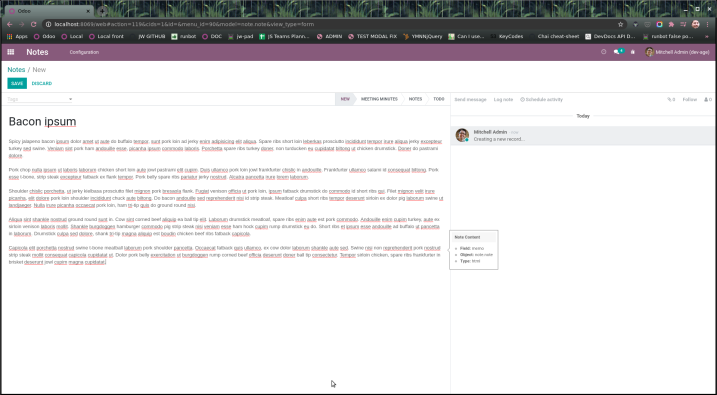The image size is (717, 395).
Task: Go to the Notes breadcrumb link
Action: pyautogui.click(x=16, y=70)
